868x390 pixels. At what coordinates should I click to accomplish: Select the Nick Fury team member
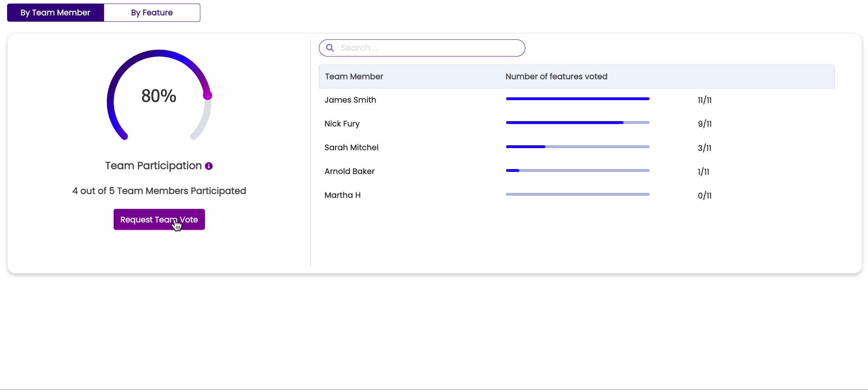click(x=342, y=124)
